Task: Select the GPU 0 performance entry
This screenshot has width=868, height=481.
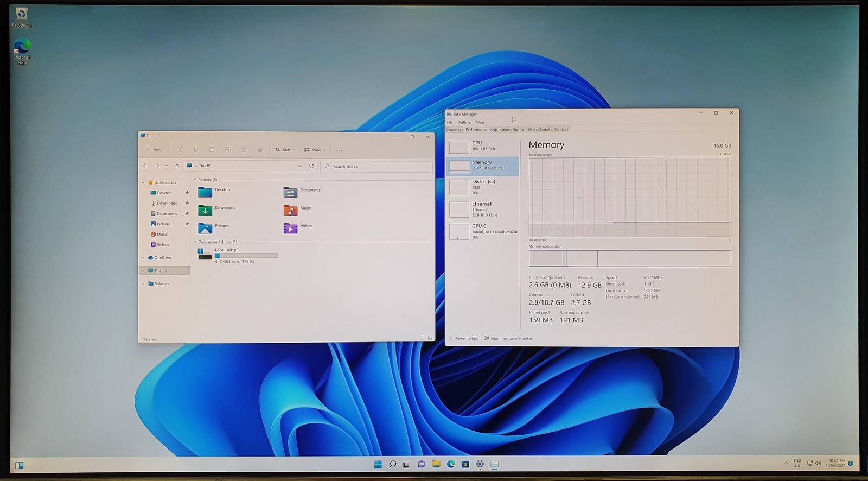Action: (x=482, y=232)
